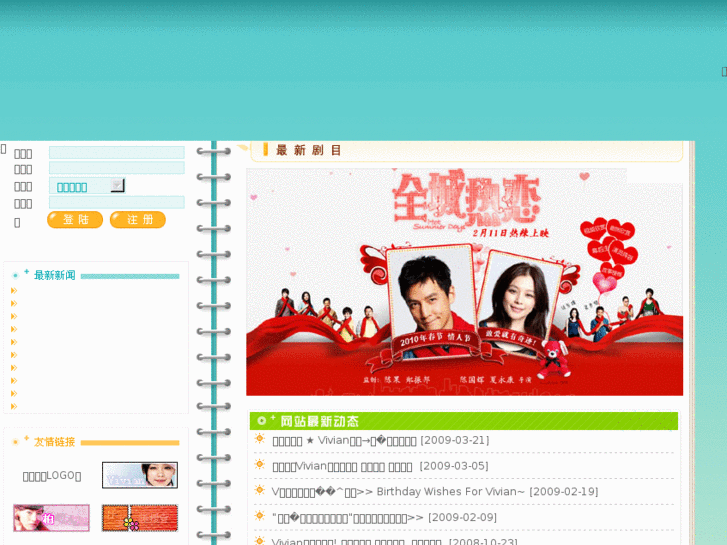The width and height of the screenshot is (727, 545).
Task: Click the LOGO text friend link
Action: click(52, 476)
